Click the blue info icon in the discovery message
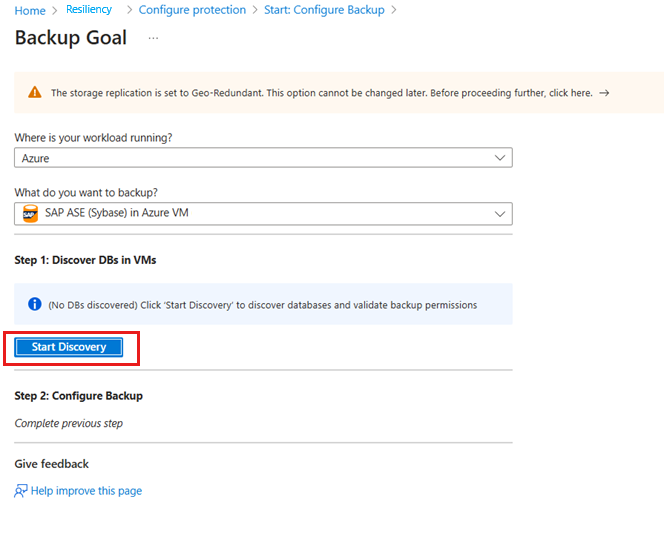Screen dimensions: 664x548 click(35, 304)
